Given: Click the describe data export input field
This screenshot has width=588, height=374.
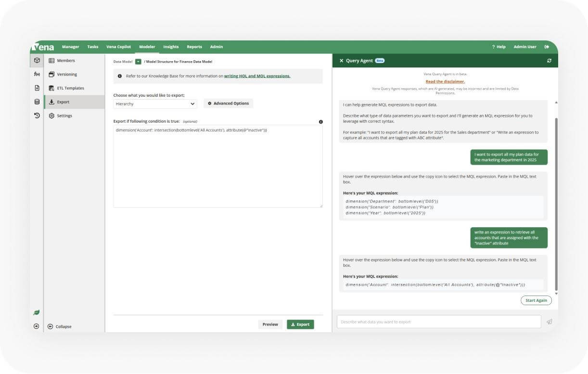Looking at the screenshot, I should coord(438,322).
